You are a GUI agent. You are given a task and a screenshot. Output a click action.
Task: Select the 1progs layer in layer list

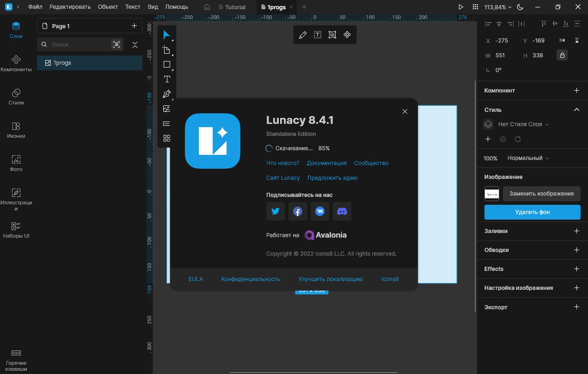pyautogui.click(x=90, y=63)
